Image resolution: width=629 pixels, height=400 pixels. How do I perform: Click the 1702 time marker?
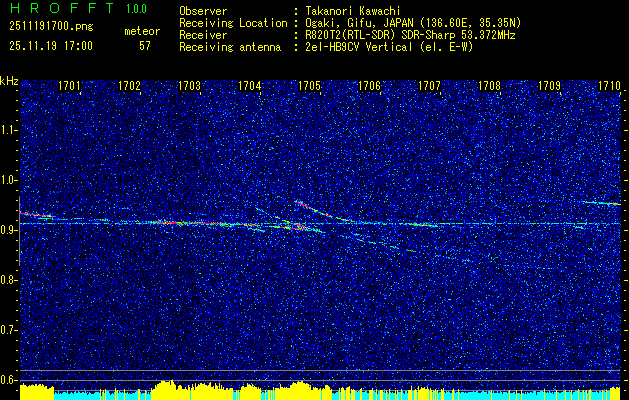[x=129, y=85]
